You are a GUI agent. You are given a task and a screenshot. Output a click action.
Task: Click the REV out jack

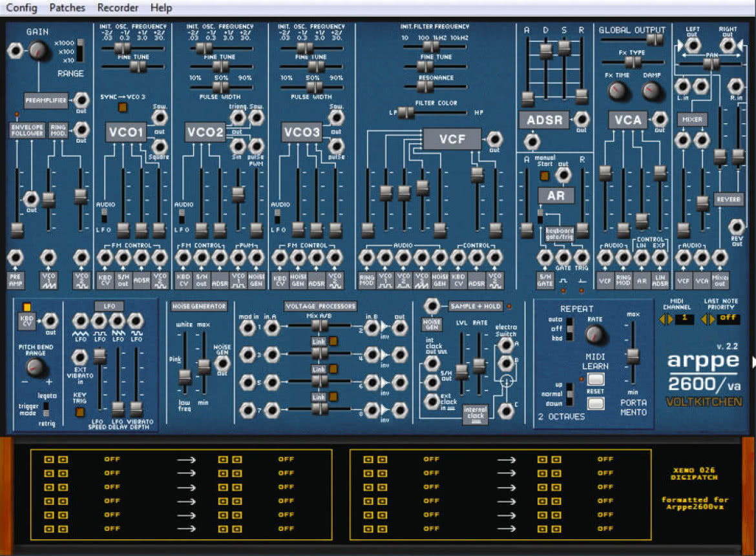click(x=736, y=227)
